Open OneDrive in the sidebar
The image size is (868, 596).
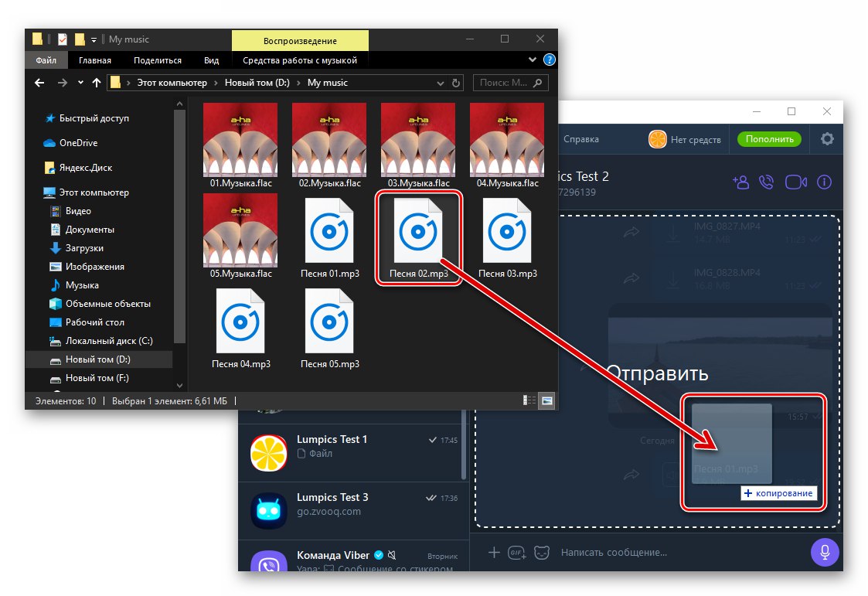point(71,143)
